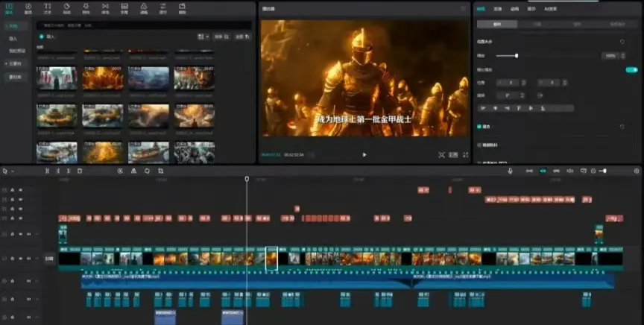
Task: Select the Basic sub-tab in properties
Action: click(x=497, y=25)
